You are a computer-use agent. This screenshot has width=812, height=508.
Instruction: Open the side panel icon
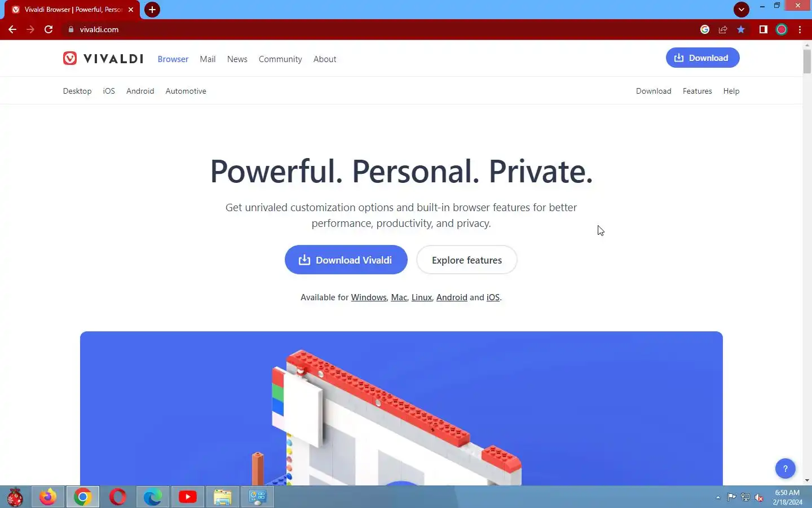[763, 29]
